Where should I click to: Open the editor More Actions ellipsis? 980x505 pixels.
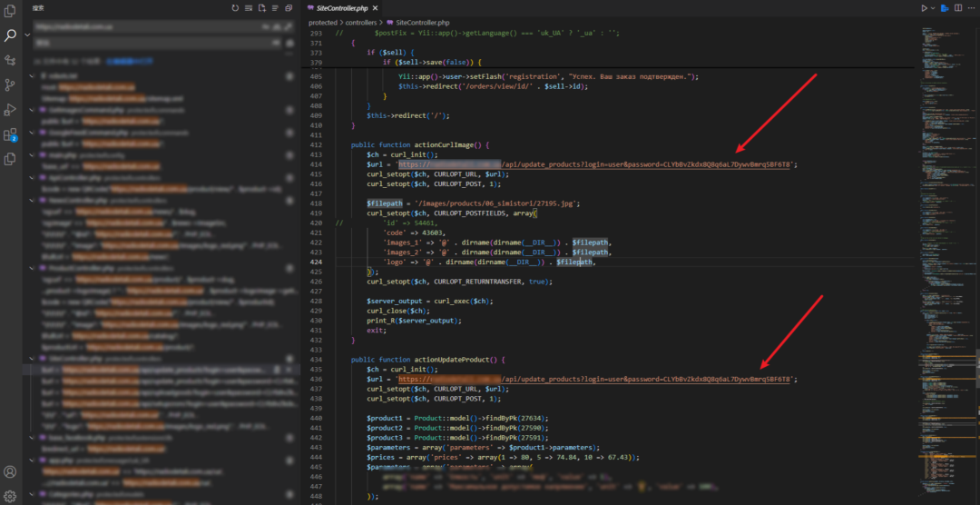(x=971, y=8)
